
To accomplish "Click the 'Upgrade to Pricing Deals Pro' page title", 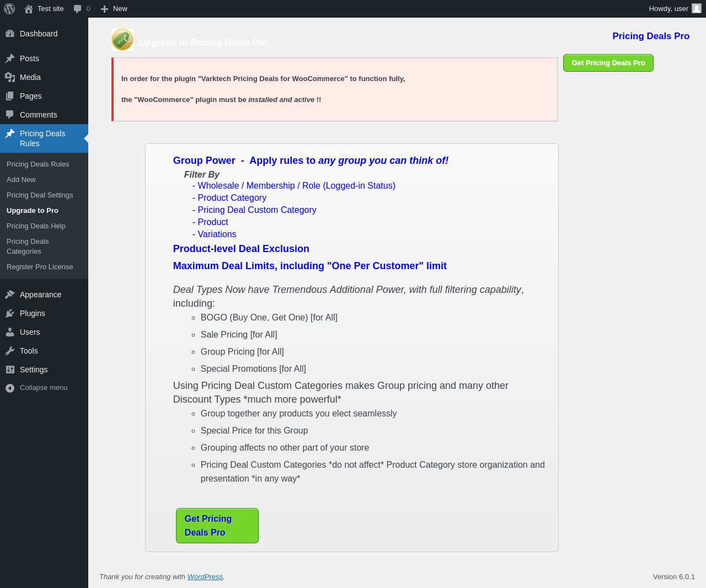I will coord(204,43).
